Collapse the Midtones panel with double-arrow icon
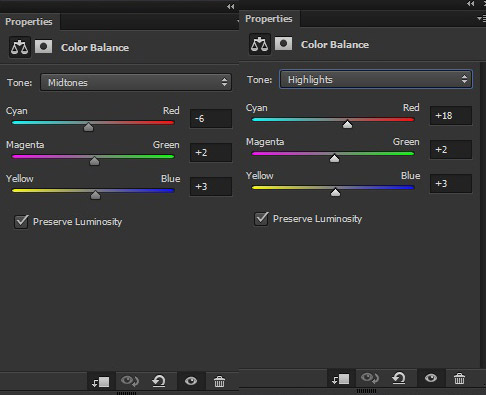The width and height of the screenshot is (486, 395). [x=230, y=6]
